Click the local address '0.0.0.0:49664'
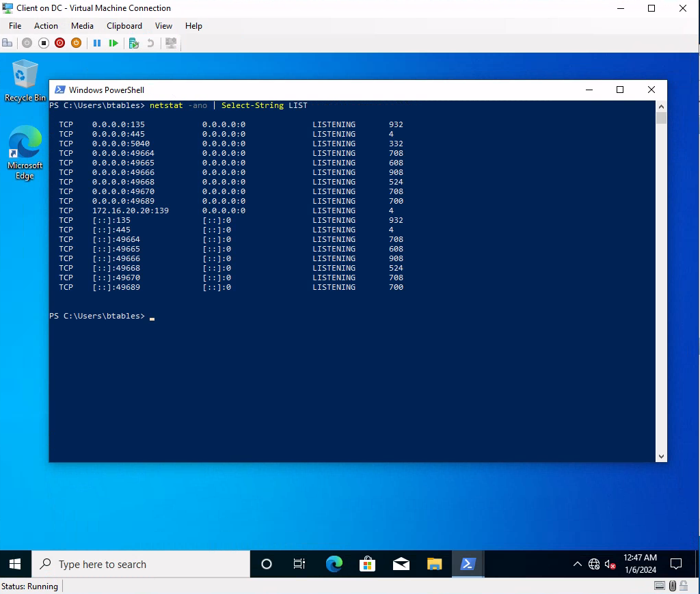This screenshot has width=700, height=594. [123, 153]
